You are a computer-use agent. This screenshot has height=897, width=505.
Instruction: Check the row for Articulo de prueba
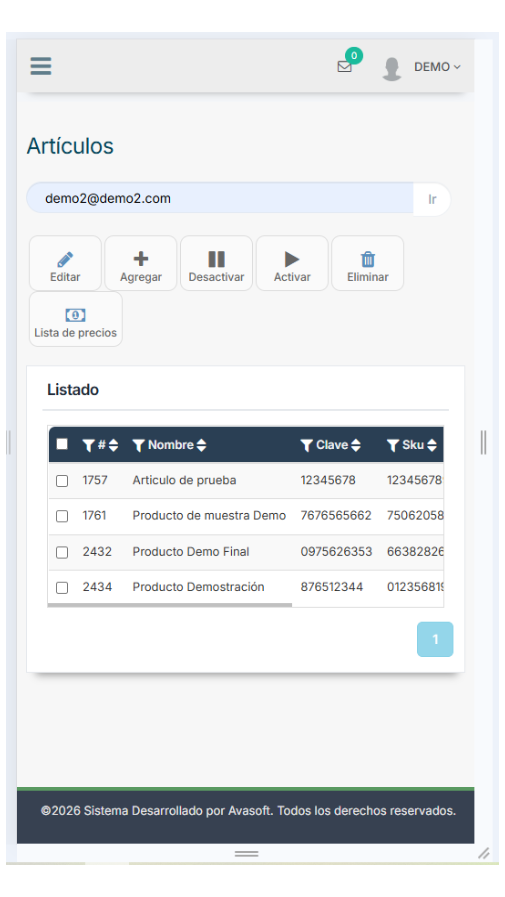(62, 481)
